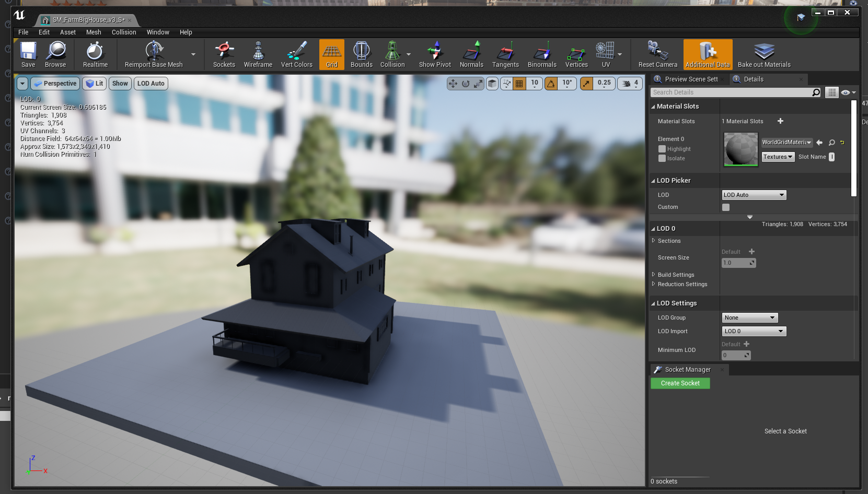Click the Show button in the viewport

point(120,83)
